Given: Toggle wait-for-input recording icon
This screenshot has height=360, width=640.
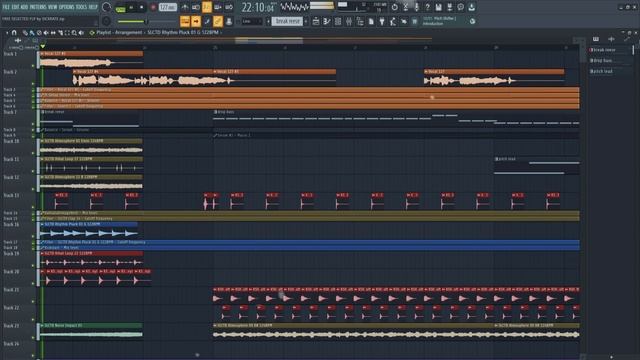Looking at the screenshot, I should [196, 7].
